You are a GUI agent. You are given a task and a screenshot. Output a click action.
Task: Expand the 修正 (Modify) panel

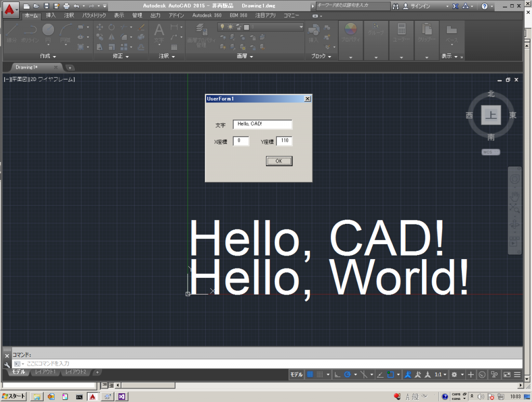point(121,56)
